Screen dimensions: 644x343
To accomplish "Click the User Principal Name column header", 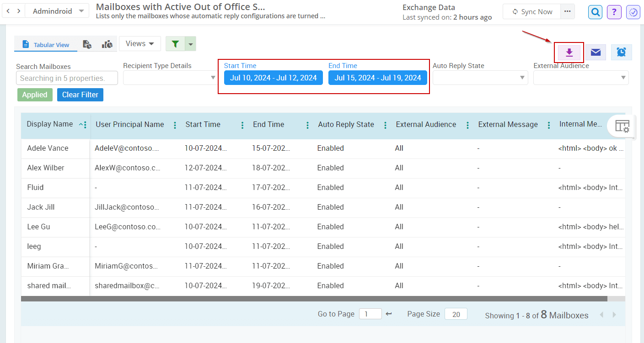I will tap(130, 124).
